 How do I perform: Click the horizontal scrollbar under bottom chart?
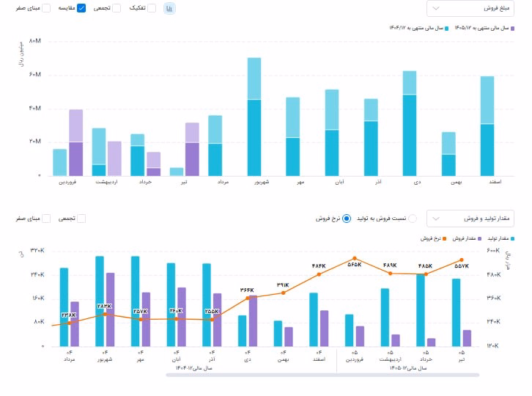pos(322,375)
